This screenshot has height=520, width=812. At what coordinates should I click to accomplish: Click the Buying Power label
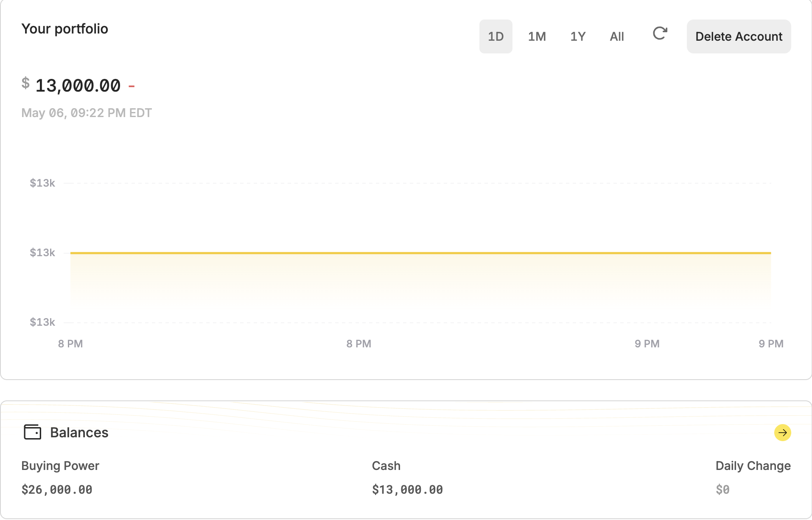click(60, 466)
